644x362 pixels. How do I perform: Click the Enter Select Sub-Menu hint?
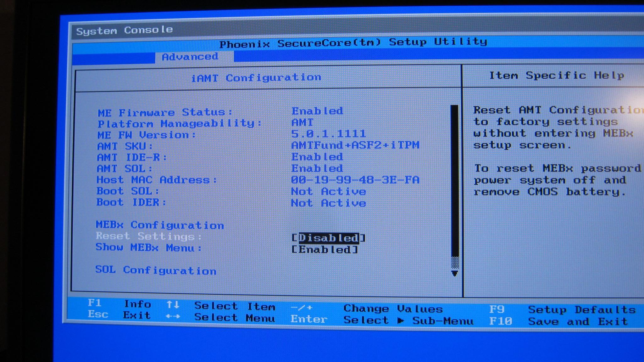pyautogui.click(x=382, y=320)
